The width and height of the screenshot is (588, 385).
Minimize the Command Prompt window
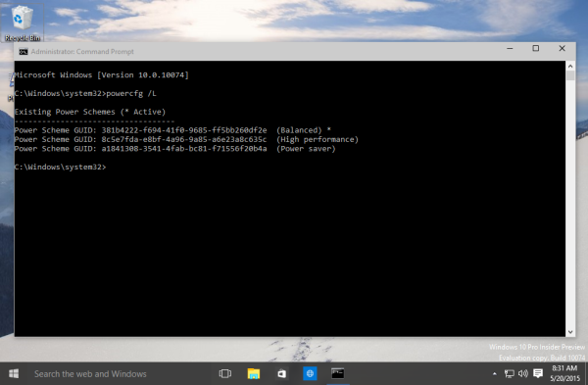(510, 48)
